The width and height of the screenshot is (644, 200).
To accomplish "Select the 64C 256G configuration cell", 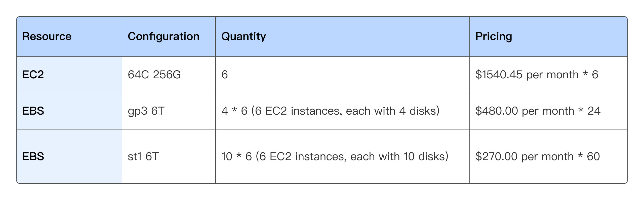I will (x=154, y=75).
